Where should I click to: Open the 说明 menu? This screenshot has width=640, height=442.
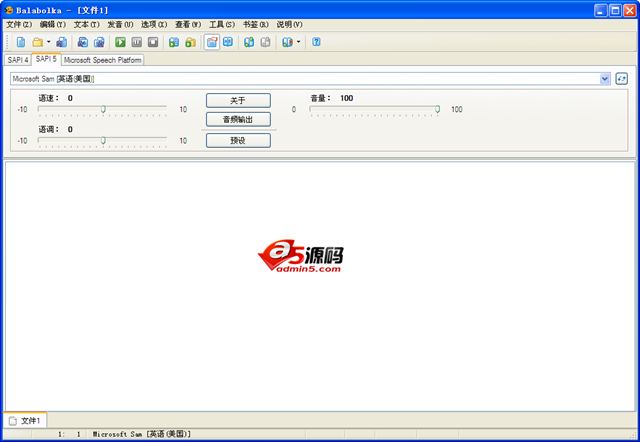point(290,24)
